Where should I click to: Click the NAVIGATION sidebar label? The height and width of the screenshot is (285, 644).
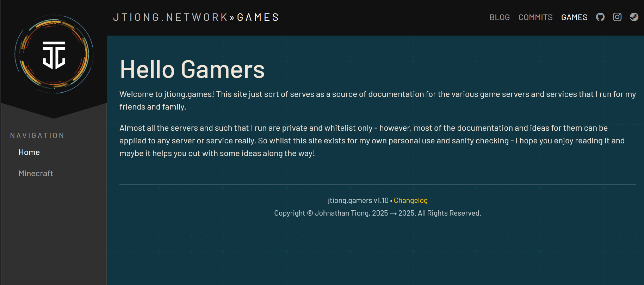pos(37,136)
